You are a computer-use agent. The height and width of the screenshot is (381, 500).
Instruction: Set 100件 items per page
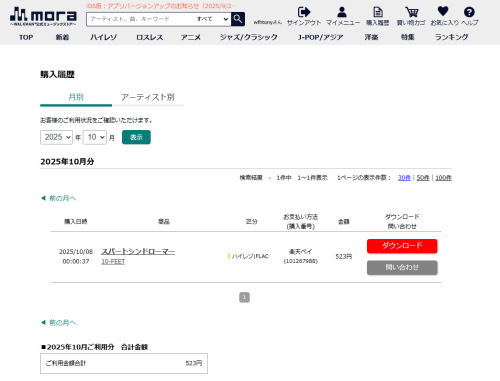click(x=443, y=178)
